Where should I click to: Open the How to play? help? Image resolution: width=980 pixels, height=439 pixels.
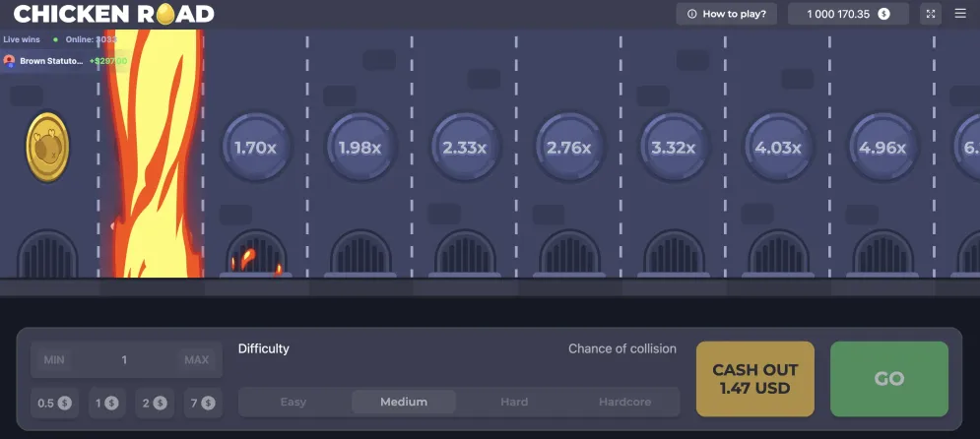(727, 14)
